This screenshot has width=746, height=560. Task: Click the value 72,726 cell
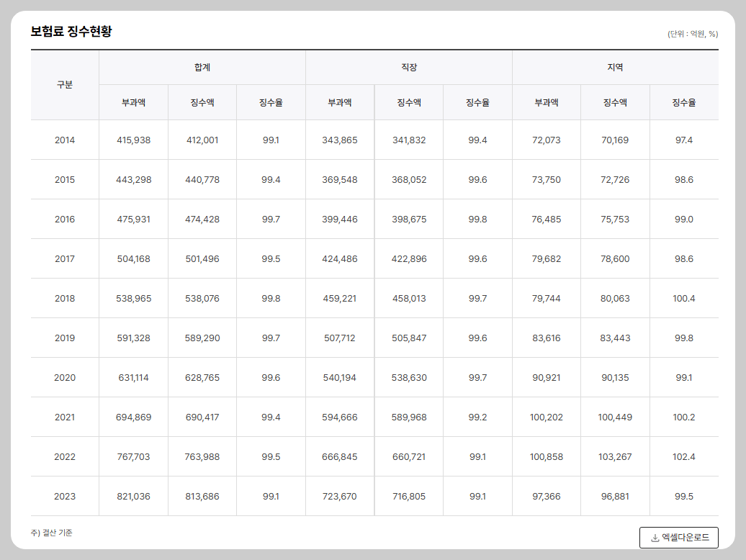pyautogui.click(x=615, y=180)
